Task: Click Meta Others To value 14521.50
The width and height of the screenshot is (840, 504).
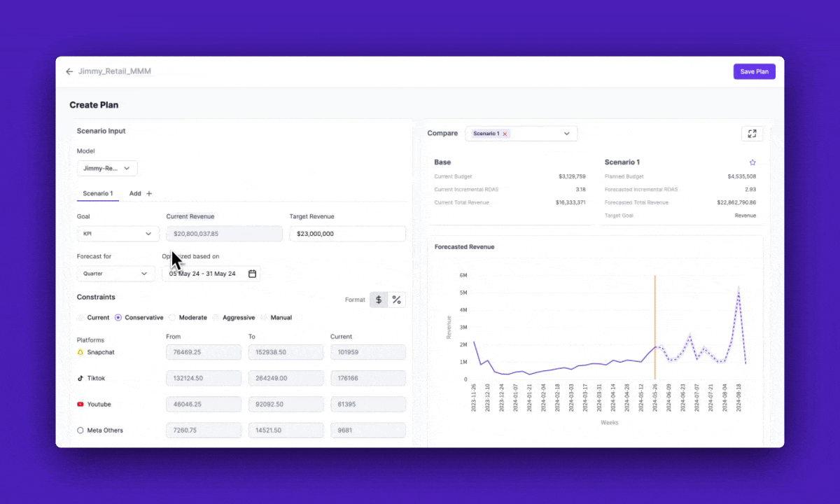Action: [286, 430]
